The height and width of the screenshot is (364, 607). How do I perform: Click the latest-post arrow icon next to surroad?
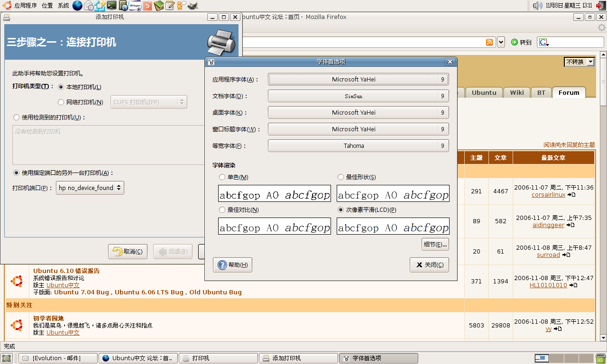tap(566, 255)
